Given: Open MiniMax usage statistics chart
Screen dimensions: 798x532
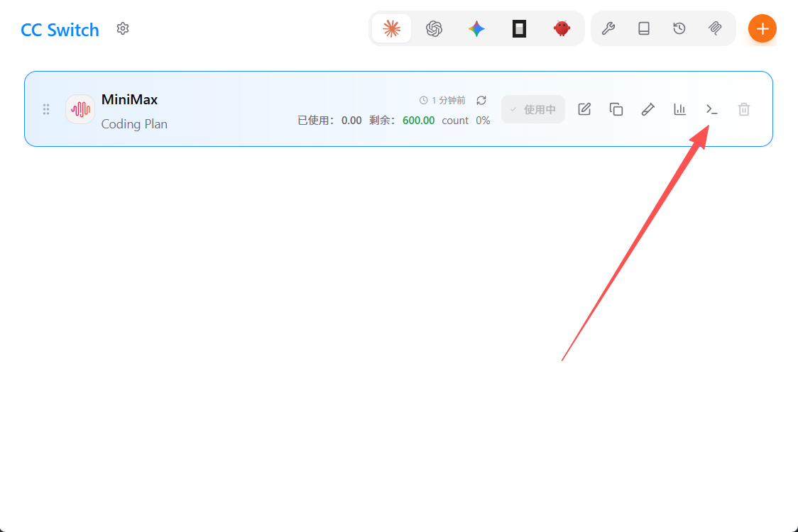Looking at the screenshot, I should click(680, 109).
